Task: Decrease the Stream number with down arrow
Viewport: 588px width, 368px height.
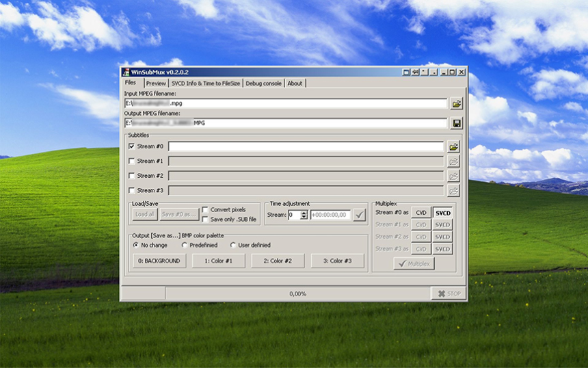Action: [304, 218]
